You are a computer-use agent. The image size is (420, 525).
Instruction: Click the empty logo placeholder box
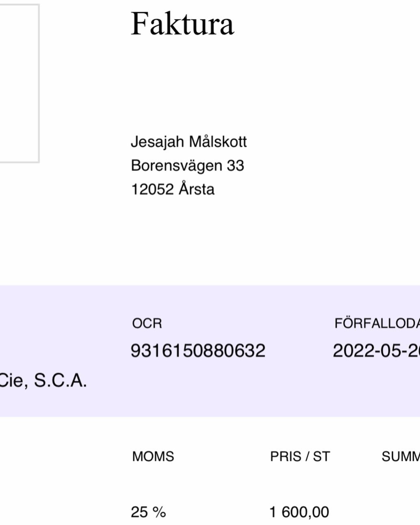[x=18, y=83]
